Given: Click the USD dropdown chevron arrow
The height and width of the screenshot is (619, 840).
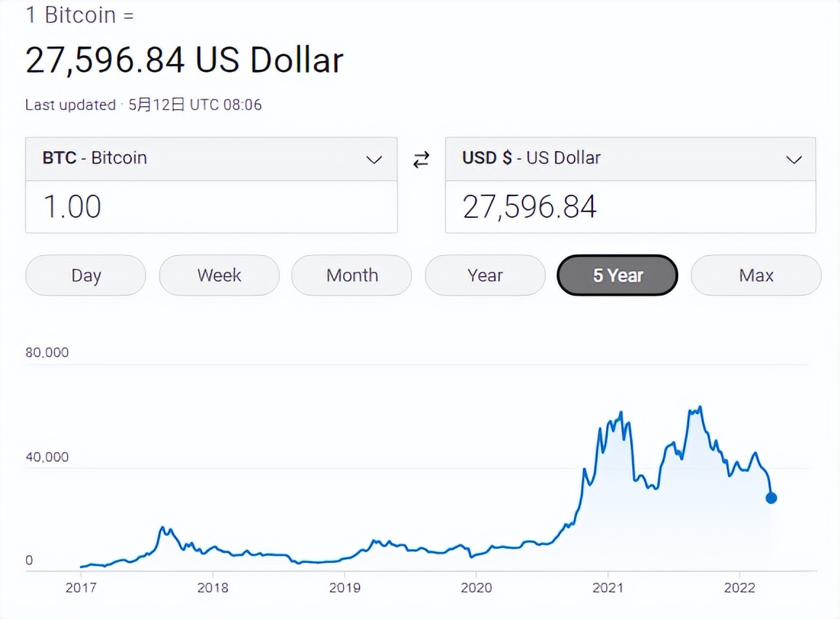Looking at the screenshot, I should (x=794, y=159).
